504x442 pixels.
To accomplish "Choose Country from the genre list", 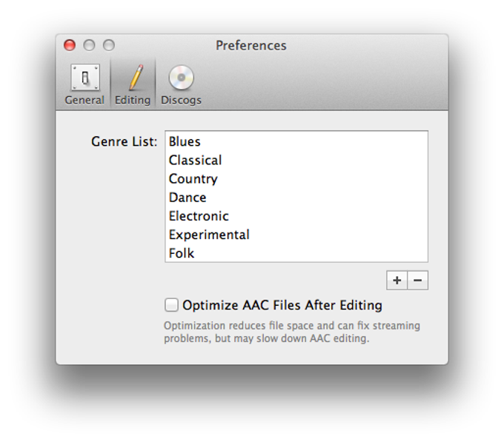I will (x=296, y=178).
